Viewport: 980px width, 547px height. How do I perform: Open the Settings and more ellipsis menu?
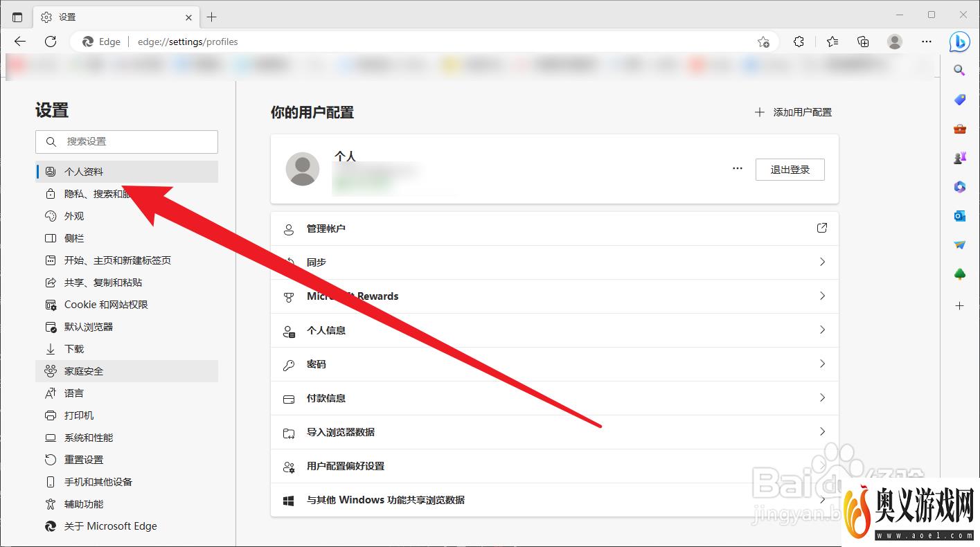point(927,42)
